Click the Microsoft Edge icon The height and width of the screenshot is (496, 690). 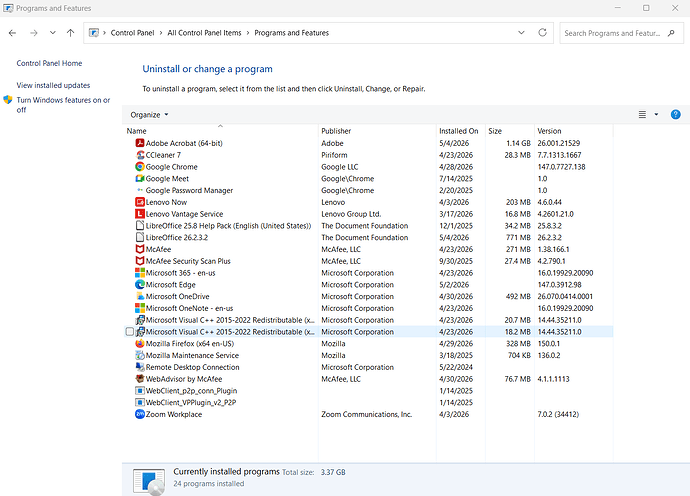tap(140, 285)
